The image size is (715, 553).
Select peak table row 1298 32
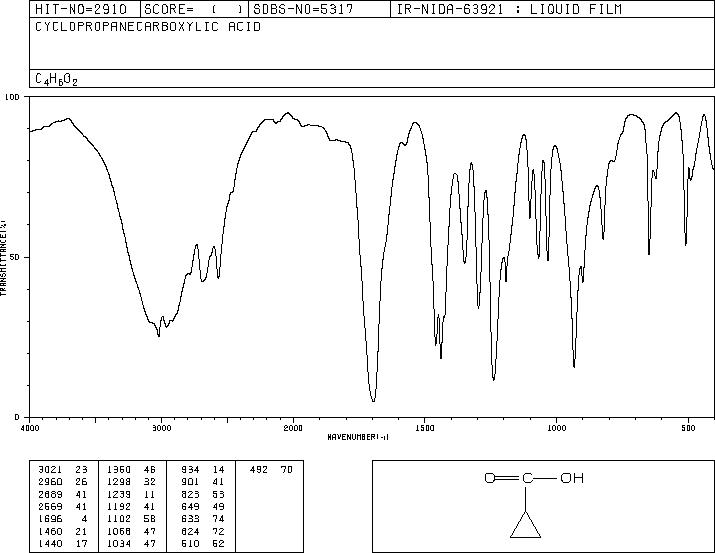pos(131,482)
